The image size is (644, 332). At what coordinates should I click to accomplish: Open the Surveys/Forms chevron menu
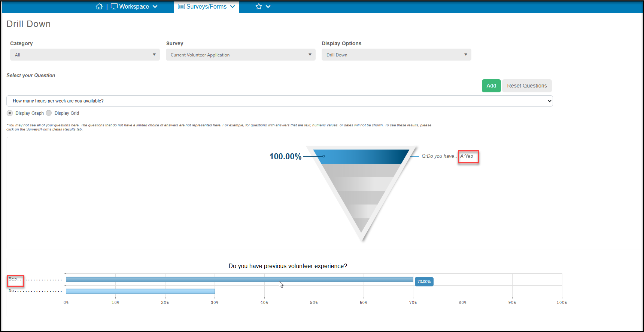[x=233, y=6]
